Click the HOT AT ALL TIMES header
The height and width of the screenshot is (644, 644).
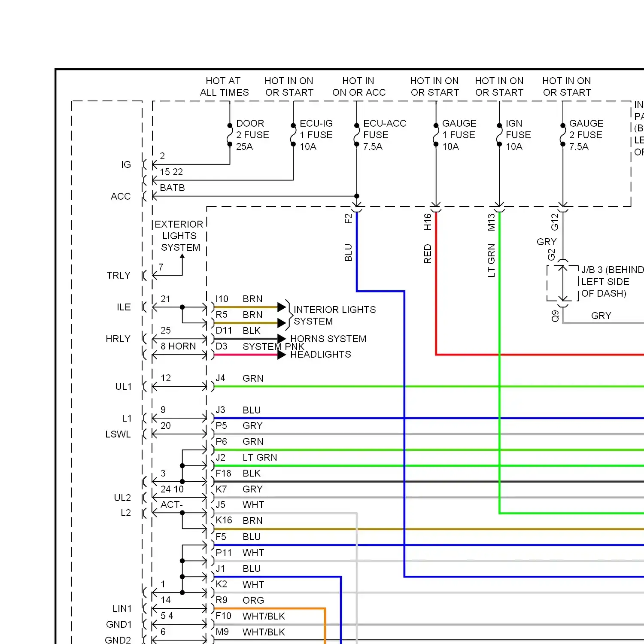(x=224, y=87)
